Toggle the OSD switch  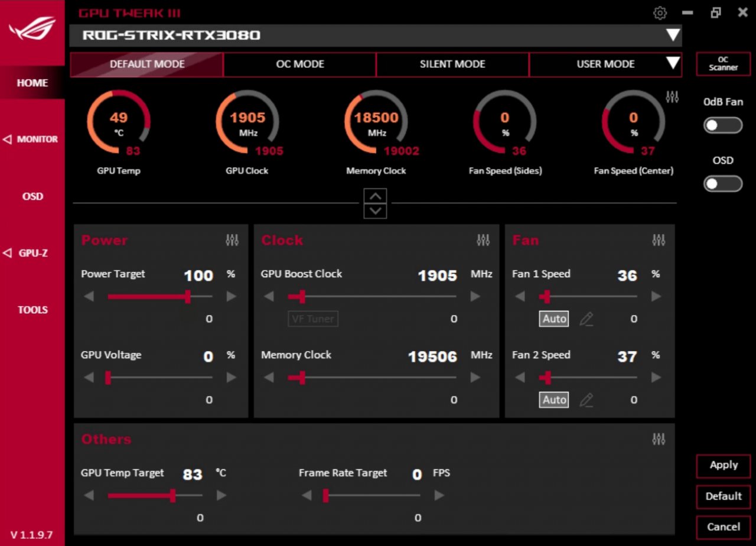click(x=723, y=184)
